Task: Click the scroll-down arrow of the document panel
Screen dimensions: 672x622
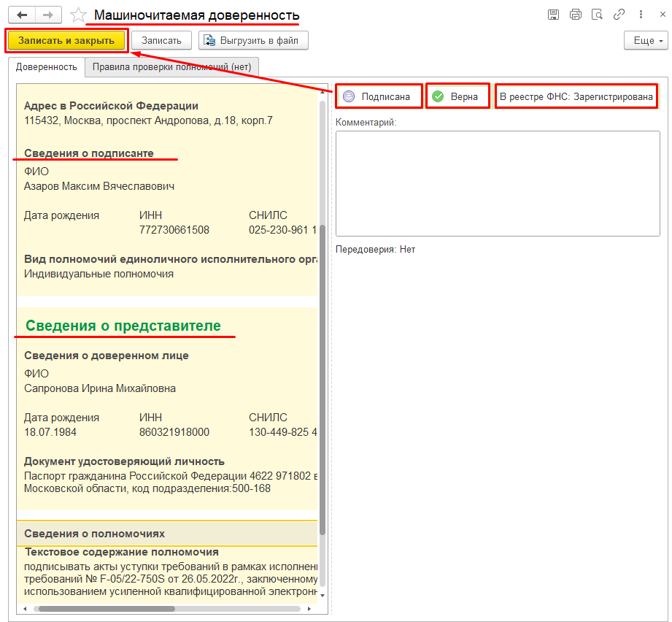Action: pos(323,596)
